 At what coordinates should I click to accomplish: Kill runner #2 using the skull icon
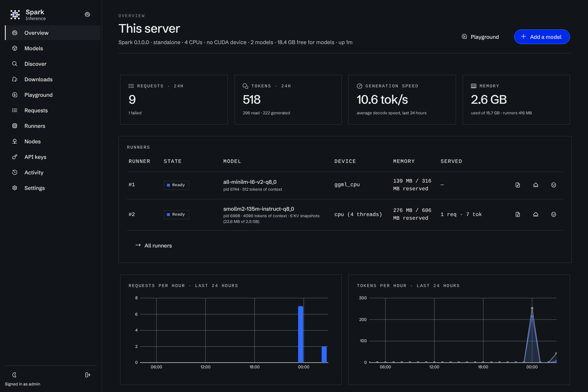point(554,214)
